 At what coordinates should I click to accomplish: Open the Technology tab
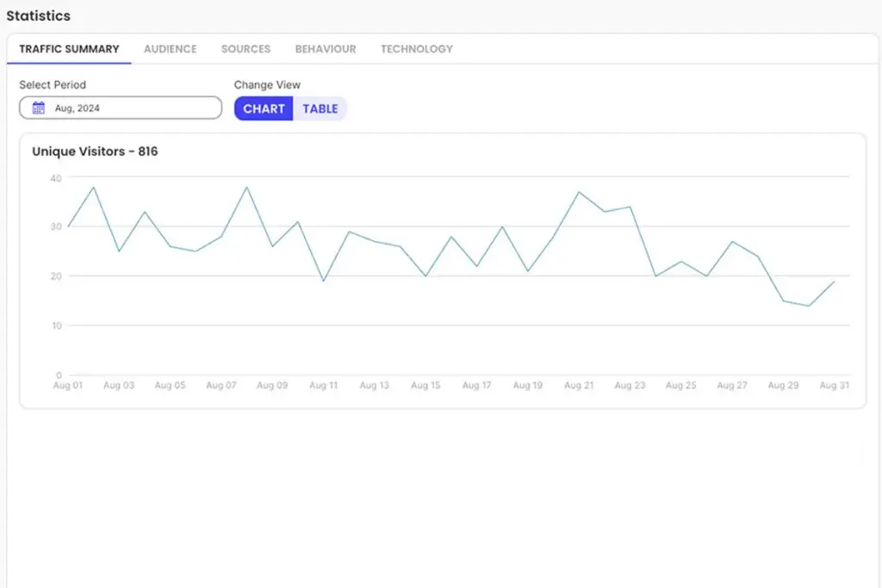point(417,49)
